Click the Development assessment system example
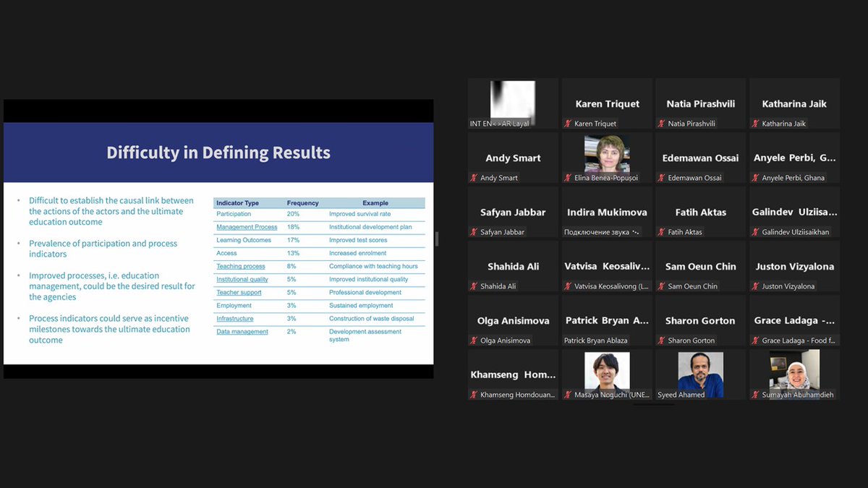 (x=365, y=335)
